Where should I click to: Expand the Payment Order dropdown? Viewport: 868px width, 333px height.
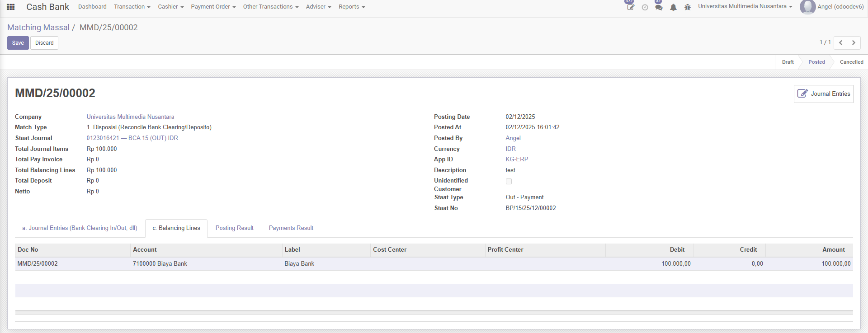click(x=213, y=7)
